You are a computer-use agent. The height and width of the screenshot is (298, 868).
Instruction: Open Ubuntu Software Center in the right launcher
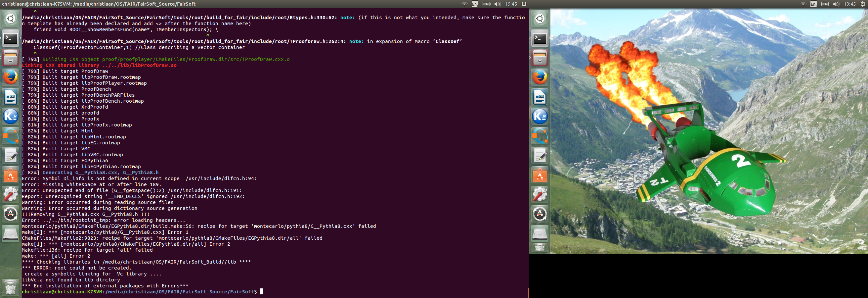(x=540, y=175)
